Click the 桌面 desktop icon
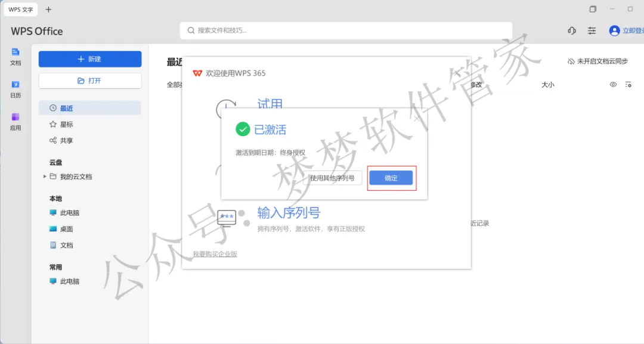 53,229
